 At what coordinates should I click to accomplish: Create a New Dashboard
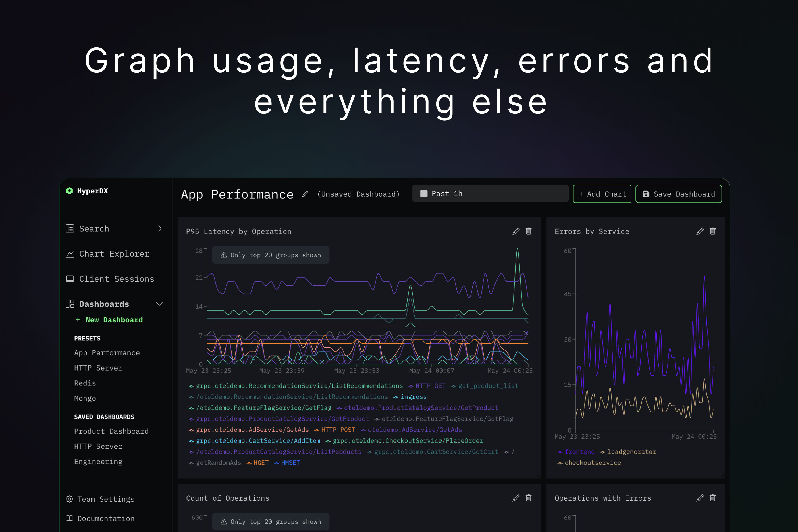(x=109, y=320)
